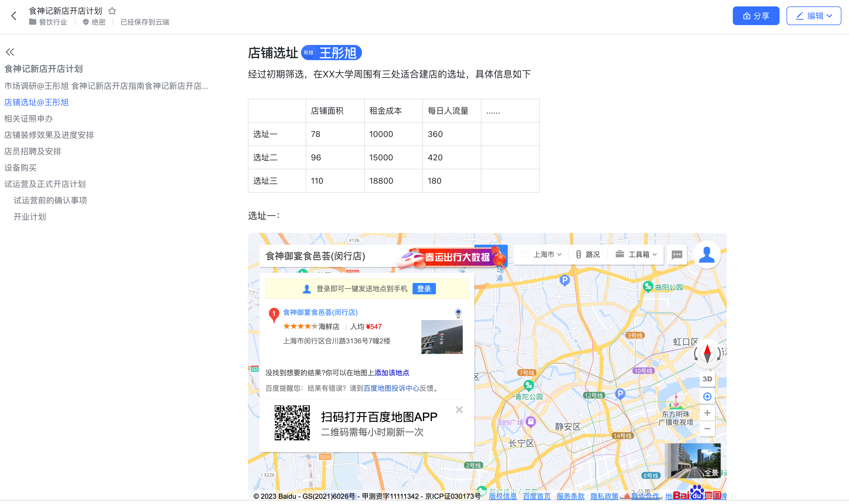The width and height of the screenshot is (849, 504).
Task: Click table cell 选址二
Action: pos(277,158)
